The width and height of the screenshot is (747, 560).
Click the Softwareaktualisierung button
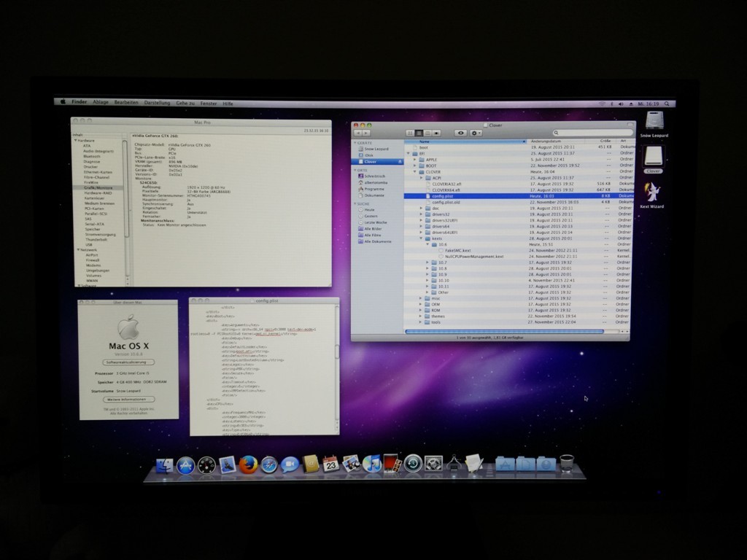tap(128, 362)
